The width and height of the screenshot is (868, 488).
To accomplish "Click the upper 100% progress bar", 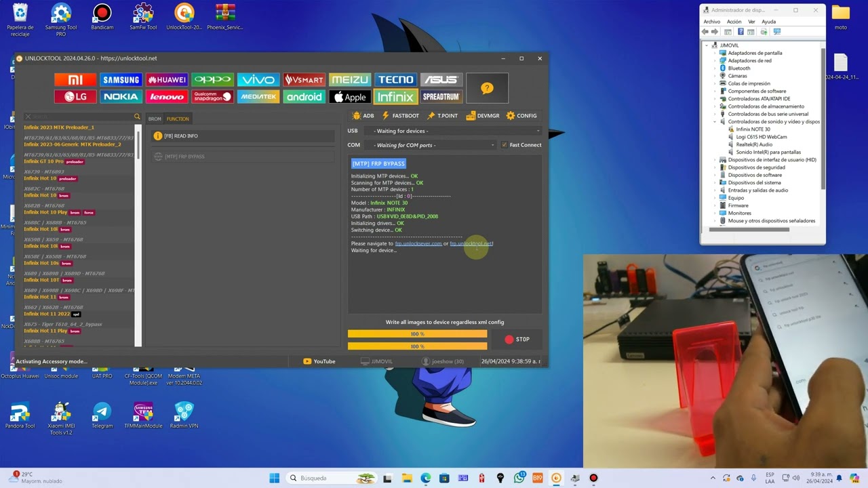I will tap(417, 333).
